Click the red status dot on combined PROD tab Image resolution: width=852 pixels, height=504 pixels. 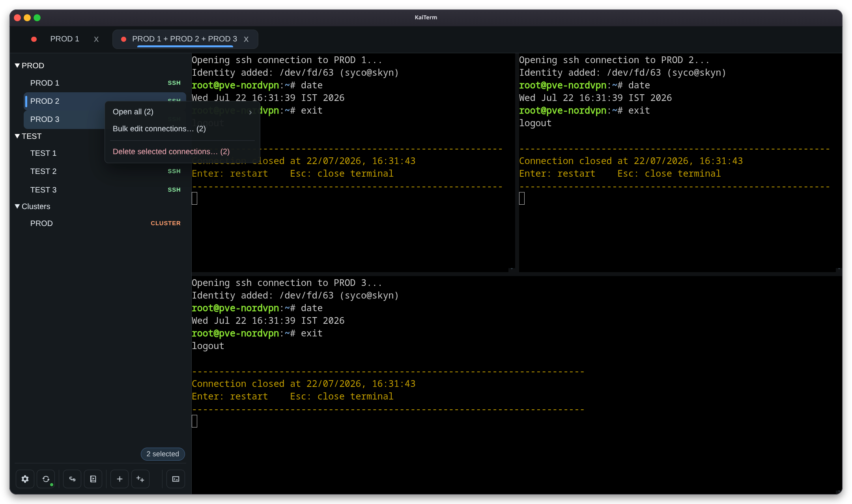coord(123,39)
